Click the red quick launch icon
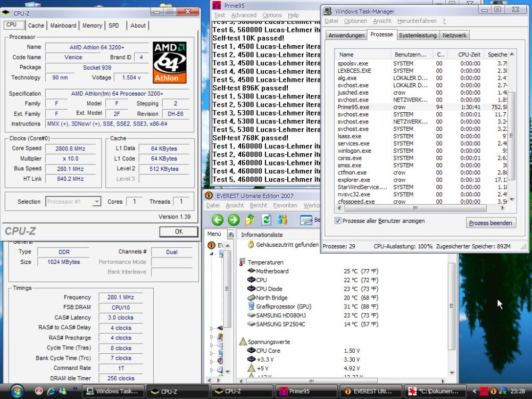The image size is (532, 399). click(38, 391)
